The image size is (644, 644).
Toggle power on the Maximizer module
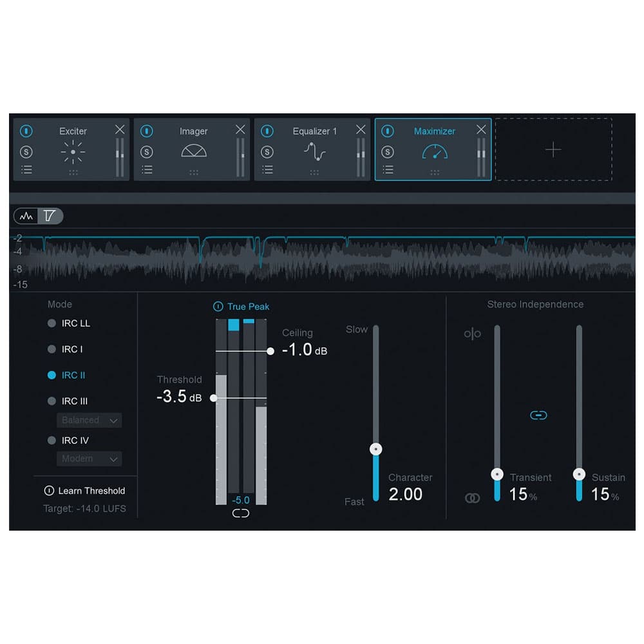point(387,131)
